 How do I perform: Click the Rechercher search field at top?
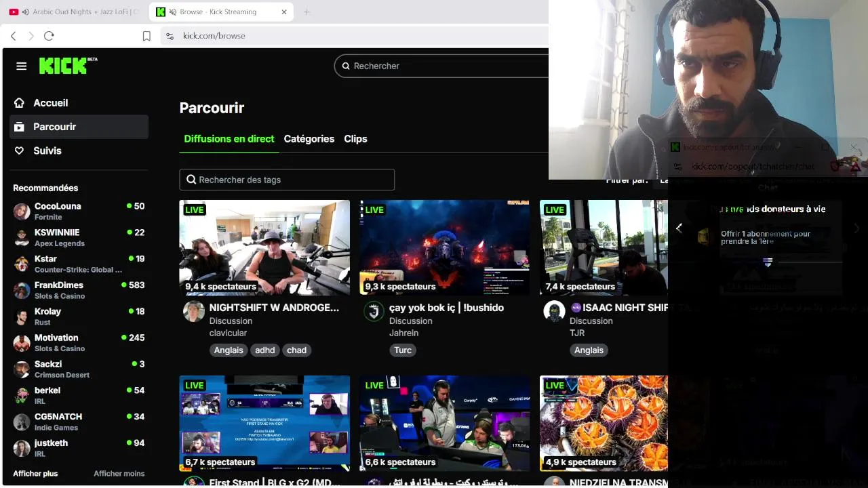point(441,66)
